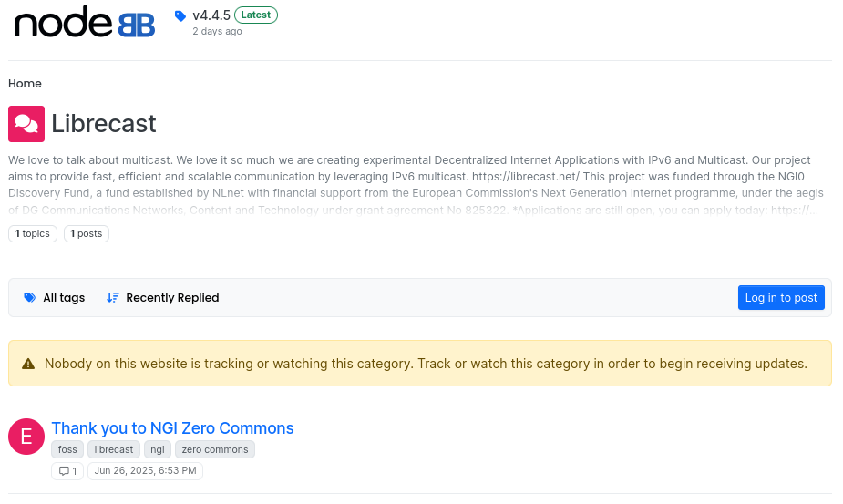This screenshot has width=843, height=504.
Task: Select the zero commons tag
Action: click(x=215, y=449)
